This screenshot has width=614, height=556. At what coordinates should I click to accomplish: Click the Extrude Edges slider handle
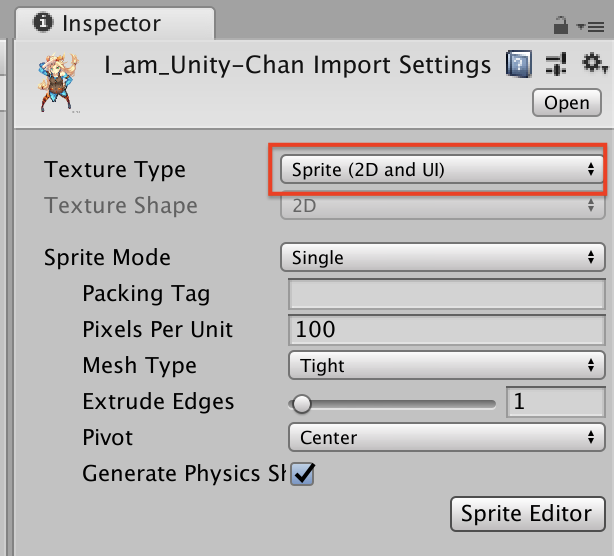pyautogui.click(x=300, y=403)
